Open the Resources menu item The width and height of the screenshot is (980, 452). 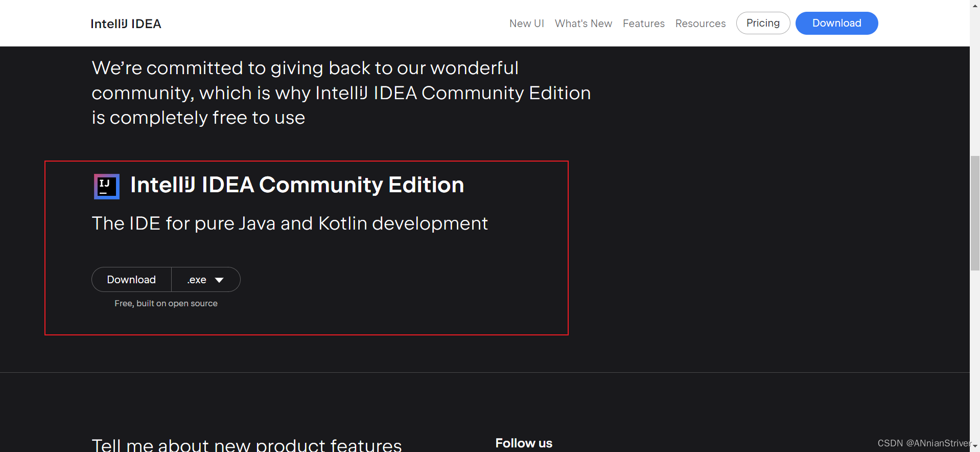701,24
